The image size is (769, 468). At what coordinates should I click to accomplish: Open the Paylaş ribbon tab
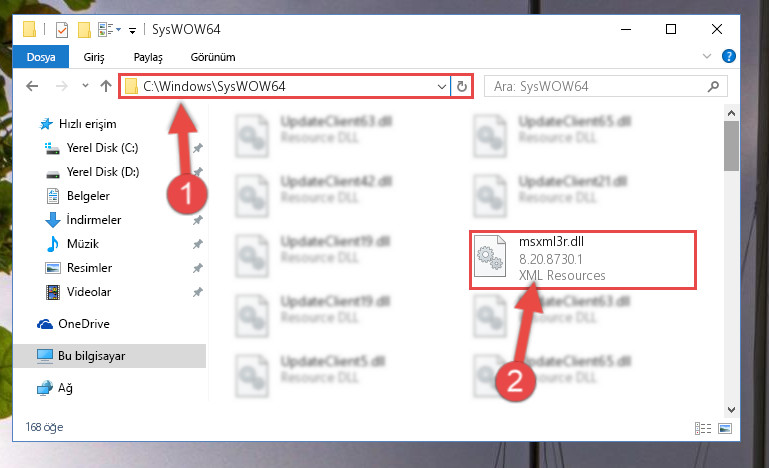[x=148, y=57]
